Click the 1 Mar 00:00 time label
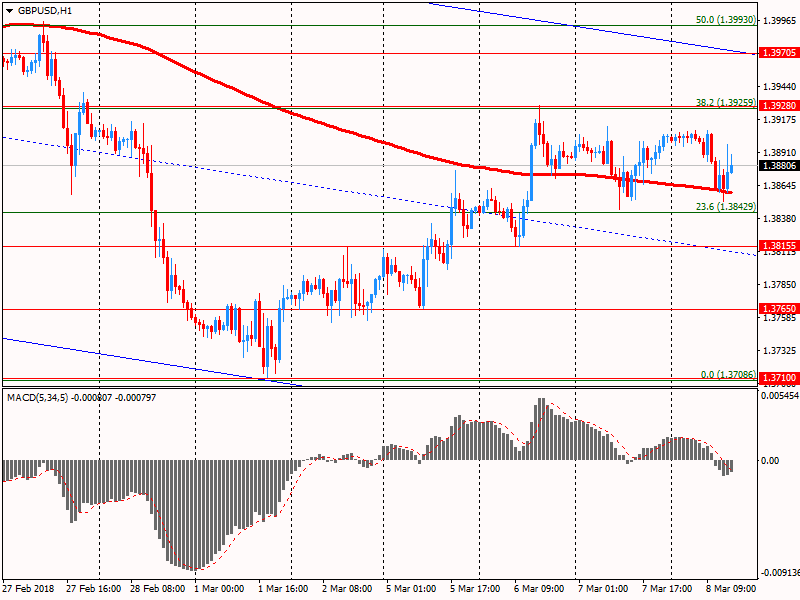 coord(219,588)
